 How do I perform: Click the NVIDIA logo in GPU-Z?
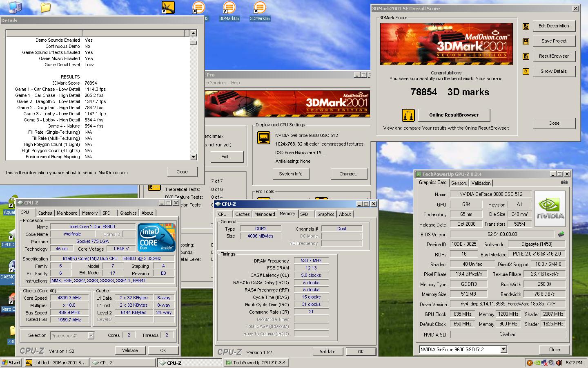coord(550,209)
